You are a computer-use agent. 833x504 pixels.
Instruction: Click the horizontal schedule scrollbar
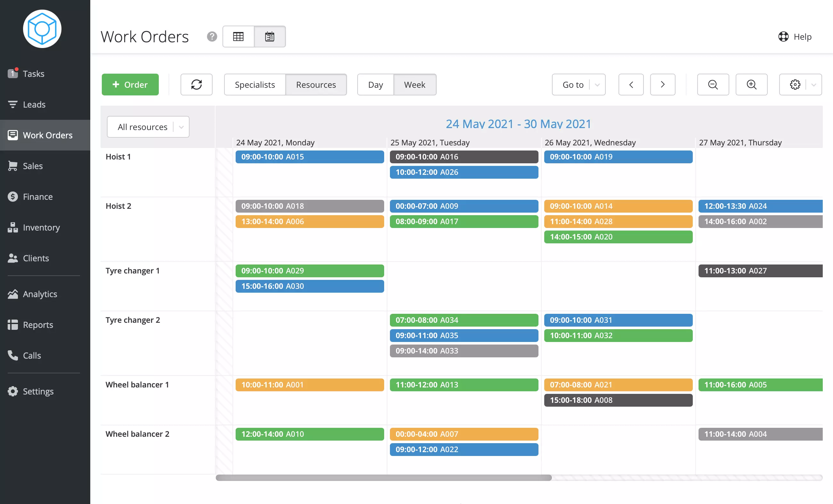(x=384, y=478)
